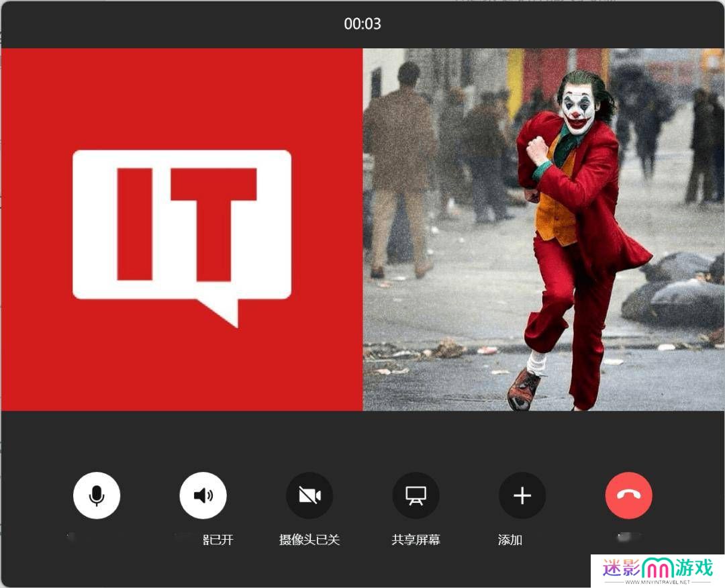The height and width of the screenshot is (588, 725).
Task: Click the 00:03 call timer
Action: [x=362, y=23]
